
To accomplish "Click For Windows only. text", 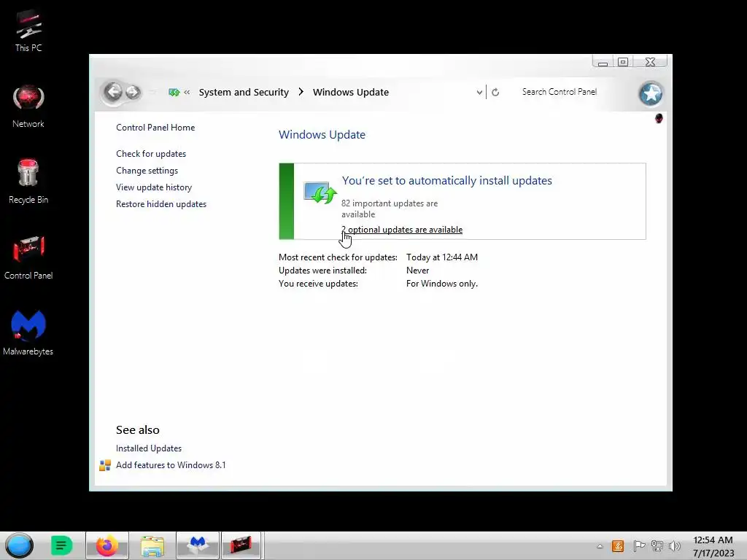I will pyautogui.click(x=441, y=284).
